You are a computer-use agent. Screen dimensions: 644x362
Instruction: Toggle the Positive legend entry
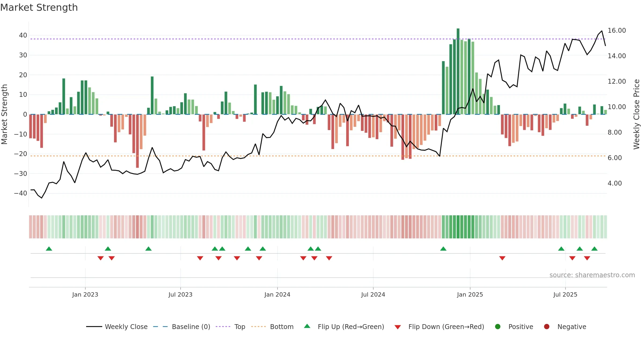click(x=514, y=327)
